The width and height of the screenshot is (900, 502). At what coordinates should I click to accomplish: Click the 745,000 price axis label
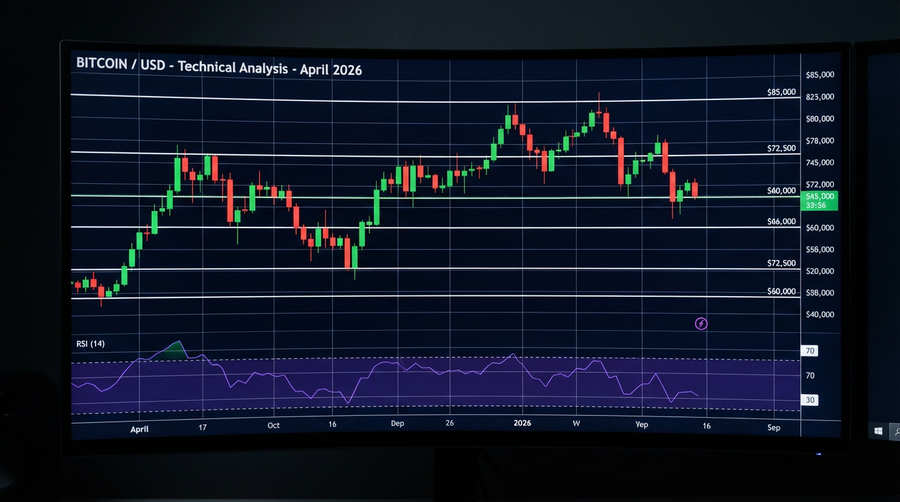(820, 162)
